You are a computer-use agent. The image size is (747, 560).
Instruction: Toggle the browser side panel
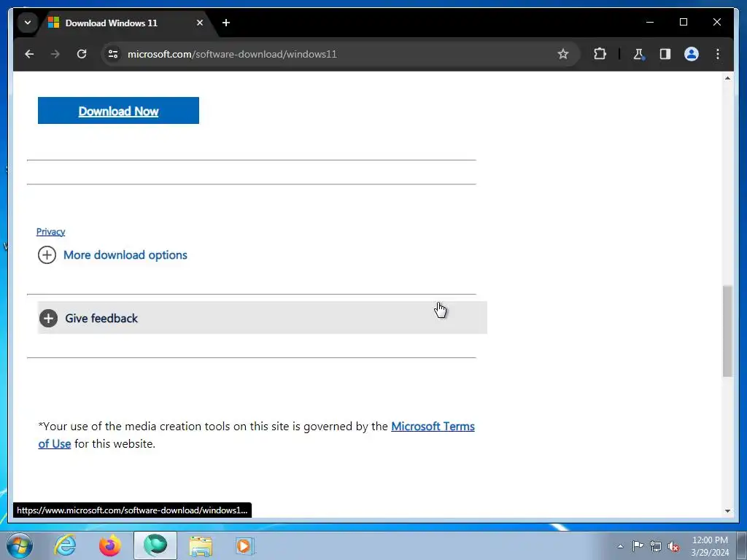click(665, 54)
